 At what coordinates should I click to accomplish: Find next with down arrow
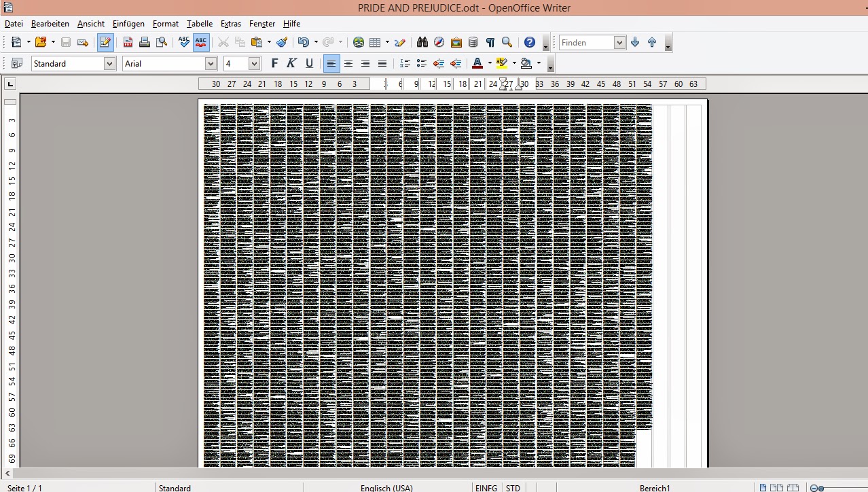635,42
